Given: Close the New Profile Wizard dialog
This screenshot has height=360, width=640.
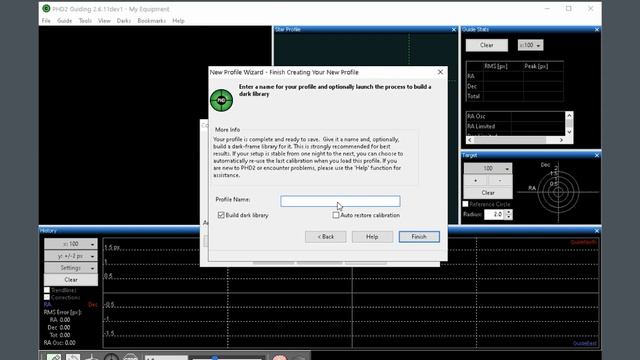Looking at the screenshot, I should coord(440,72).
